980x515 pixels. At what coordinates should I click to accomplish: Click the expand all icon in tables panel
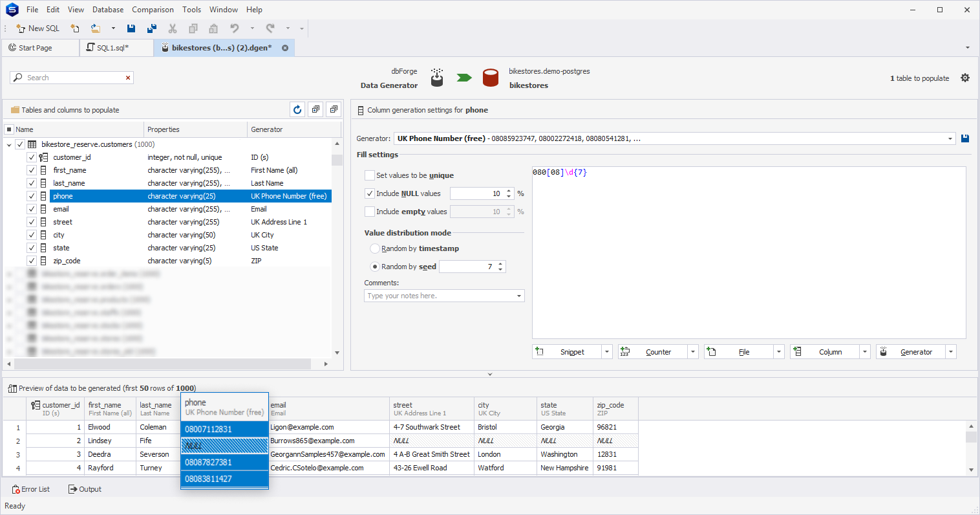pyautogui.click(x=315, y=109)
